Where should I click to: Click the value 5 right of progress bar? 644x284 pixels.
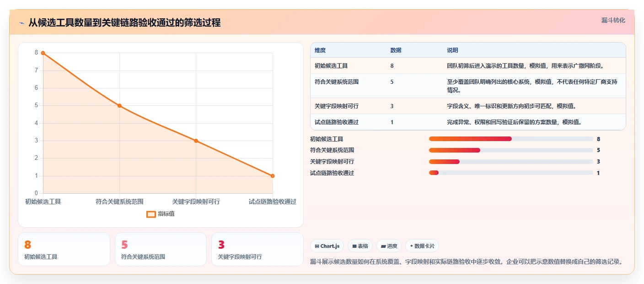tap(598, 150)
